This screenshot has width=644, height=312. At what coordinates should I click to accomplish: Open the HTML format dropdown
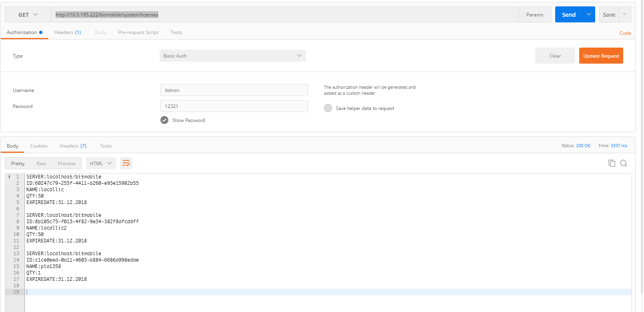[x=101, y=163]
